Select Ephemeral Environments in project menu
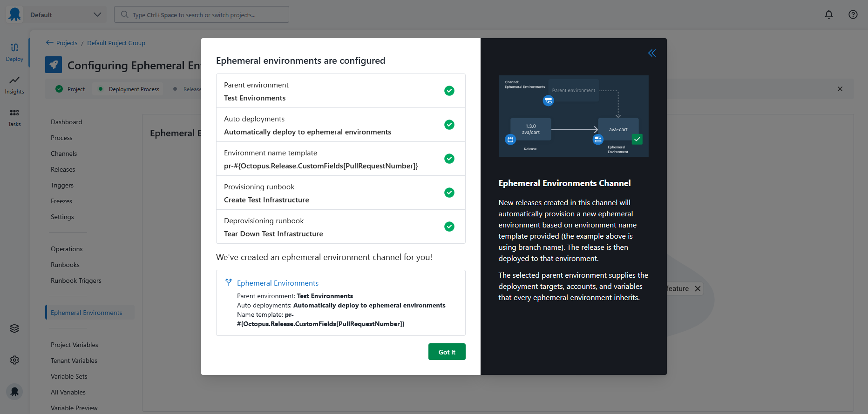Image resolution: width=868 pixels, height=414 pixels. [90, 312]
